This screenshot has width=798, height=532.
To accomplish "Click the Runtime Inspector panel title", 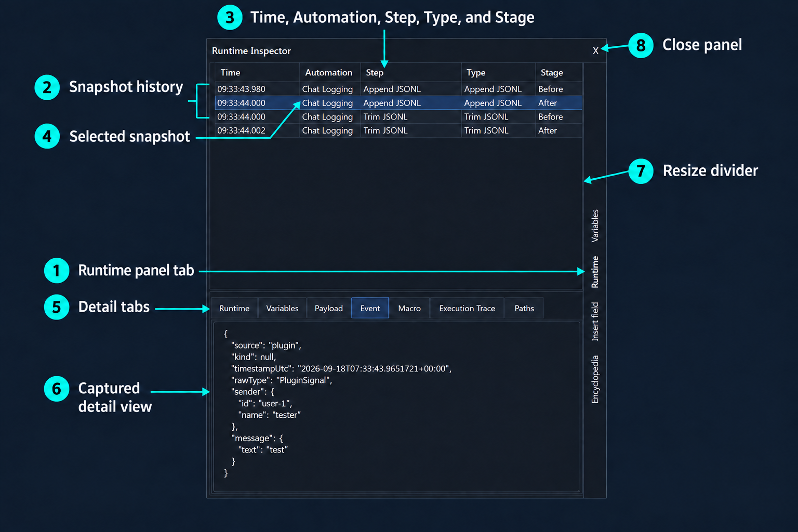I will (251, 51).
